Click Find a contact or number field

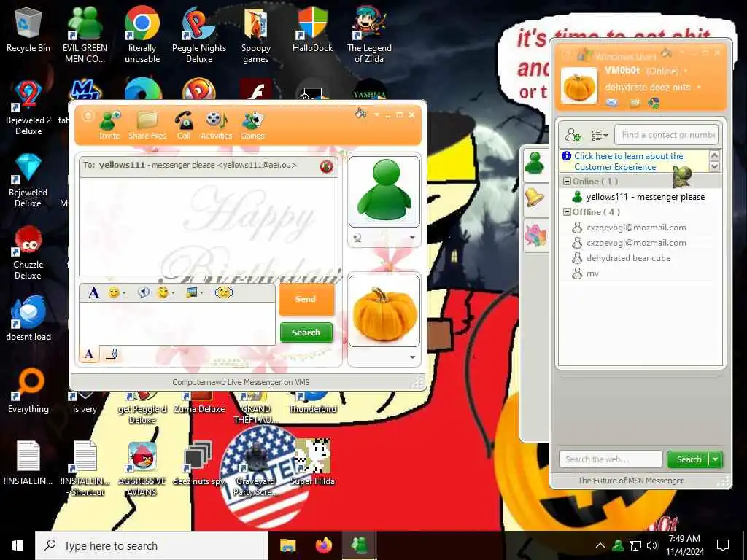(666, 135)
